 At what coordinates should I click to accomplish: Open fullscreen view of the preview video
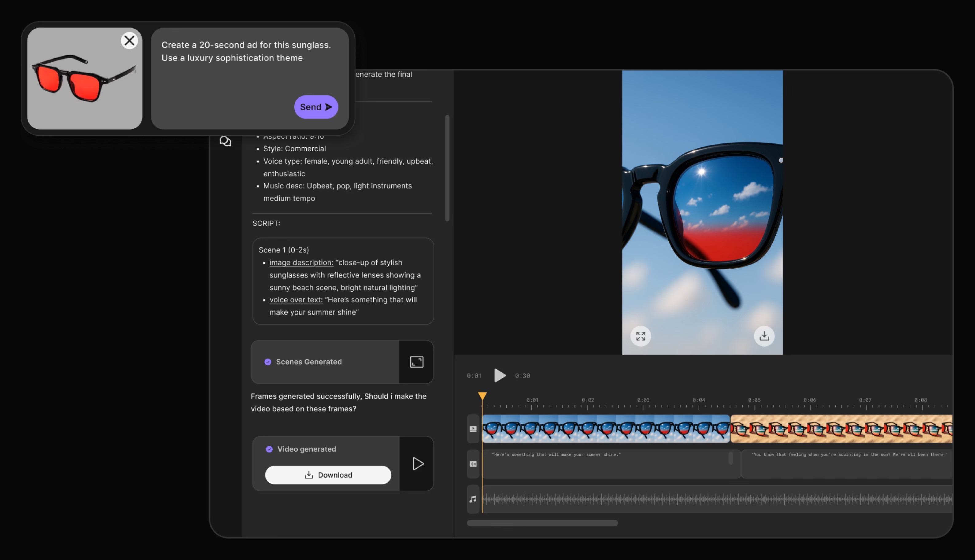tap(640, 336)
